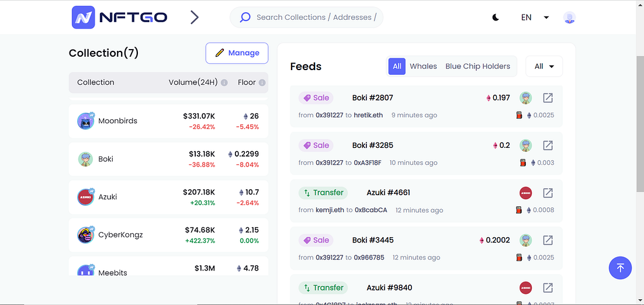Select the All feeds tab
The height and width of the screenshot is (305, 644).
point(397,67)
